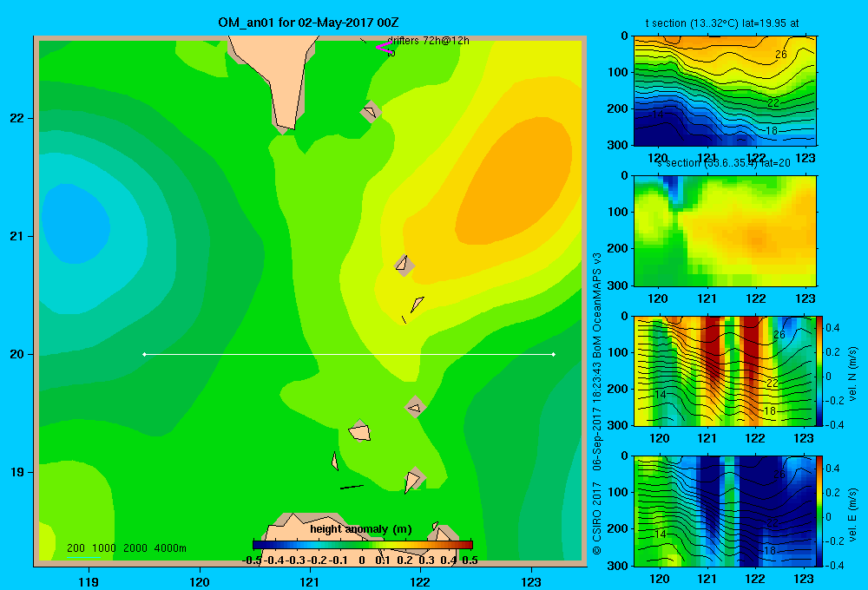Click the latitude 22 label on main map
This screenshot has height=590, width=868.
click(17, 118)
